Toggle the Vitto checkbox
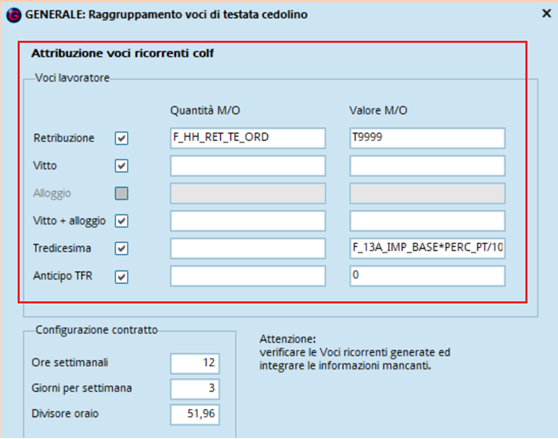 [121, 166]
